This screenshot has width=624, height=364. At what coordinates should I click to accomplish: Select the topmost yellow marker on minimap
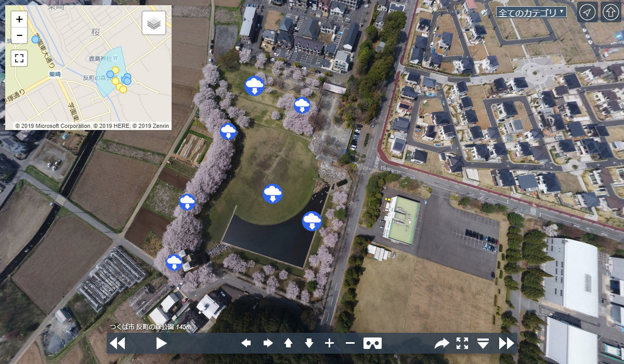coord(115,70)
